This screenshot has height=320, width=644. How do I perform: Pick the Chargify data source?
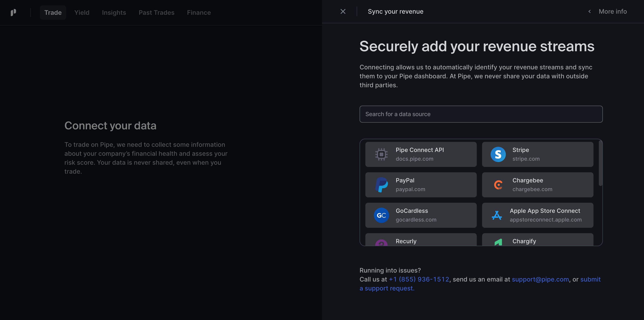point(538,240)
